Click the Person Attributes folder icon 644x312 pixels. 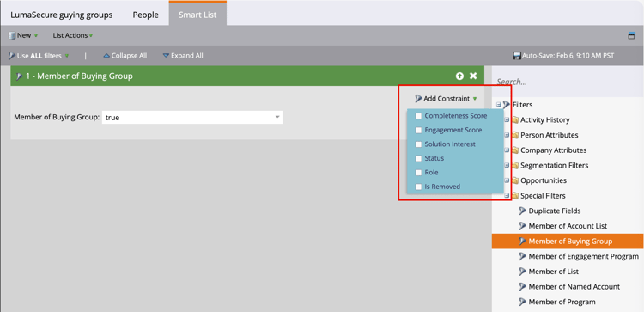tap(515, 135)
